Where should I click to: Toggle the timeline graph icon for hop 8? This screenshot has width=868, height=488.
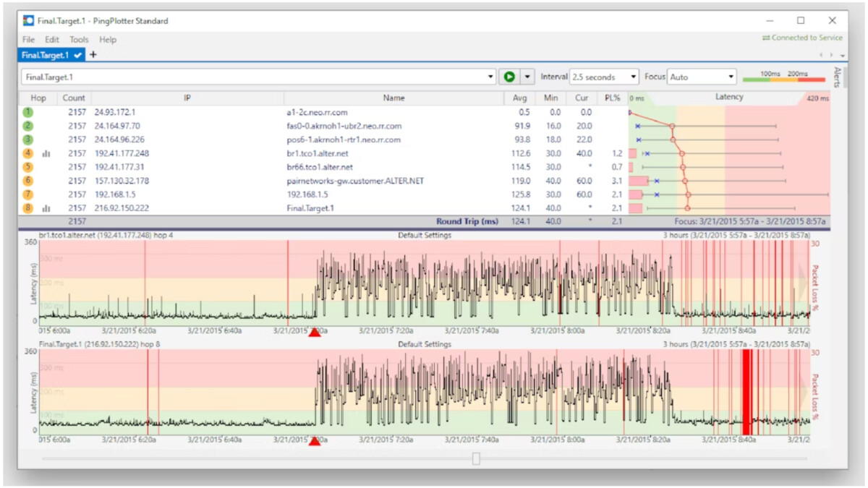[x=46, y=208]
